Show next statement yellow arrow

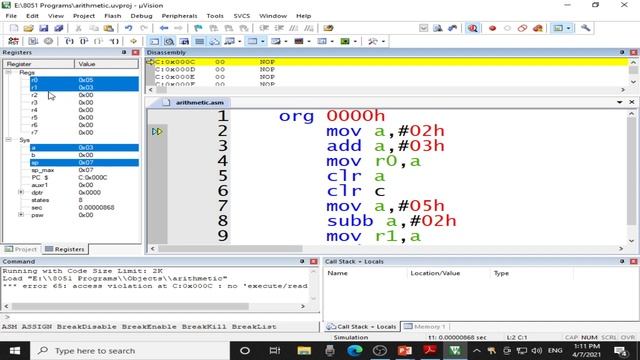tap(133, 41)
